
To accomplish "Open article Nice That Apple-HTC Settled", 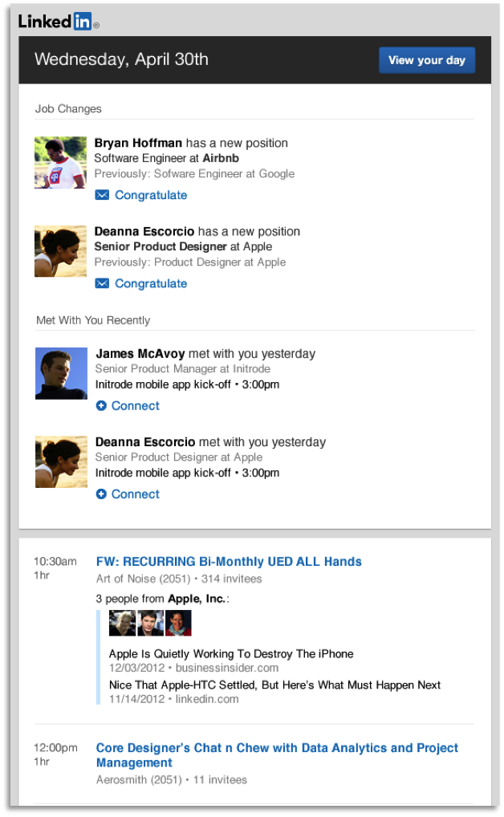I will 274,685.
